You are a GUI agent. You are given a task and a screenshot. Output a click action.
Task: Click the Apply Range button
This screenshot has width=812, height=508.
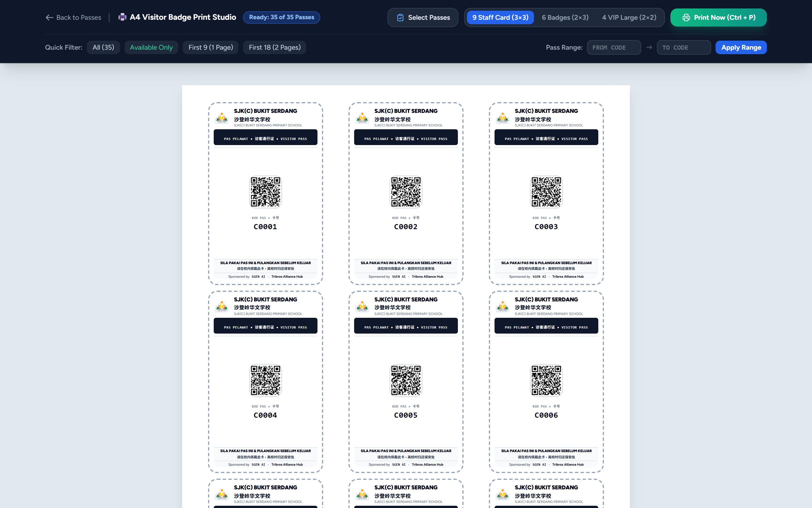[741, 47]
